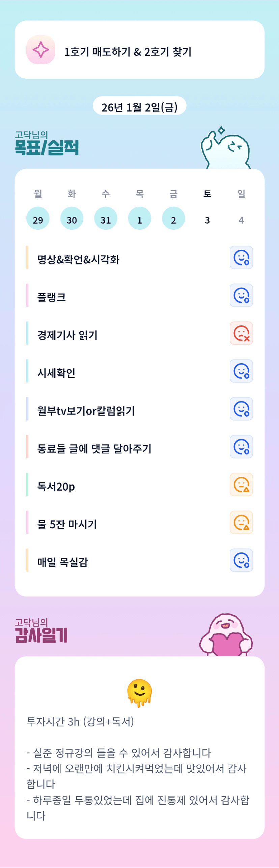Toggle the 매일 목실감 completion status
This screenshot has height=868, width=279.
click(x=241, y=561)
